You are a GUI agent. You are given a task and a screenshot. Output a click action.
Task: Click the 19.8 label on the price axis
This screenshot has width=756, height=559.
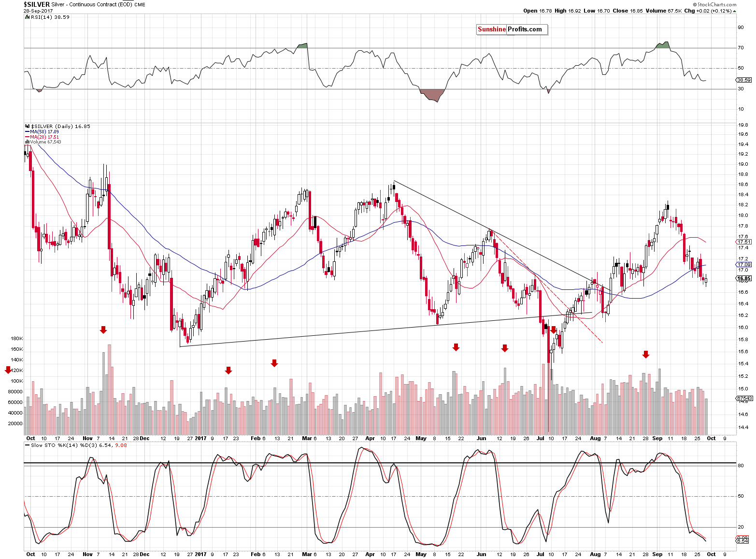742,125
